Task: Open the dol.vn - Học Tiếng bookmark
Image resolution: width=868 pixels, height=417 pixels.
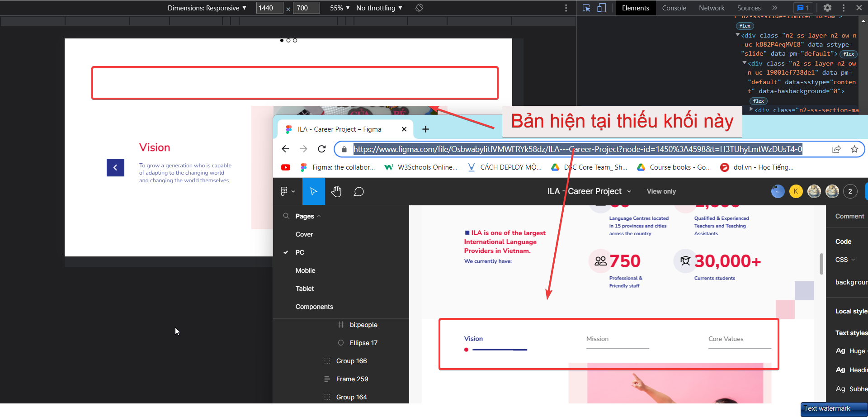Action: pyautogui.click(x=757, y=167)
